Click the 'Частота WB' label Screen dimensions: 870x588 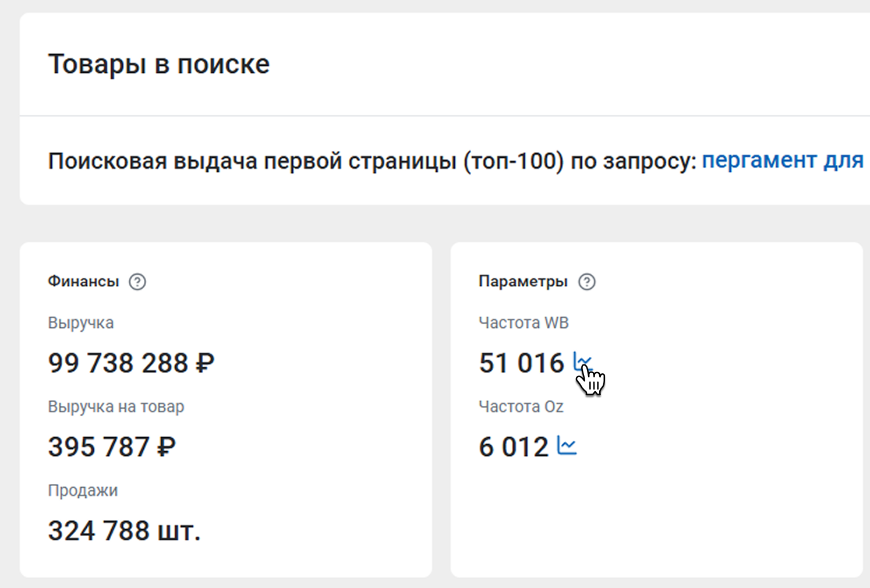click(x=524, y=323)
